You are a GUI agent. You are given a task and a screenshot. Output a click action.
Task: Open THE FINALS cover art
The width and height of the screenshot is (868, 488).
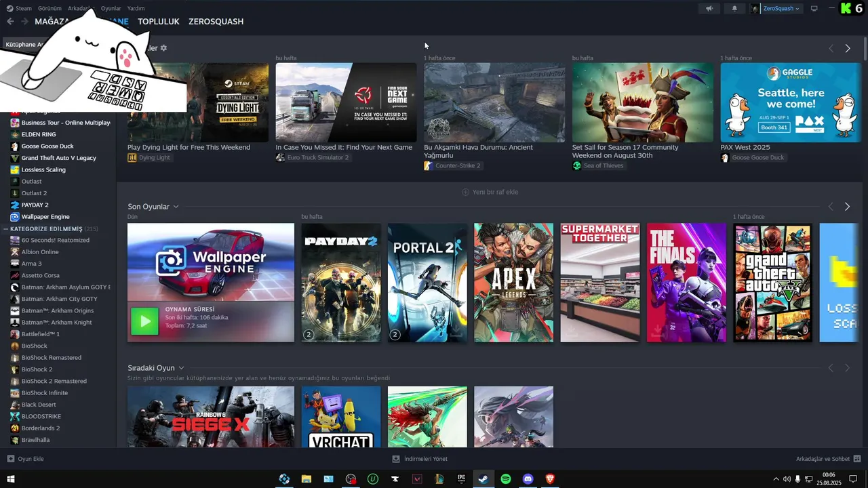click(686, 283)
